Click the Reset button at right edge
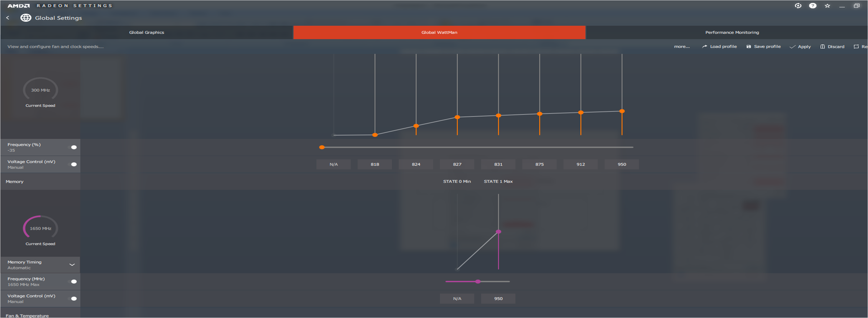The image size is (868, 318). pos(861,47)
